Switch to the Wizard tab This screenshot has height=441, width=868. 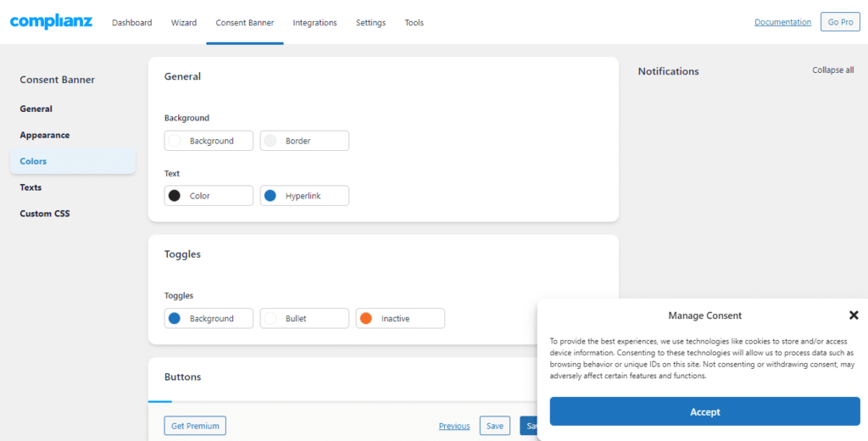pyautogui.click(x=184, y=23)
